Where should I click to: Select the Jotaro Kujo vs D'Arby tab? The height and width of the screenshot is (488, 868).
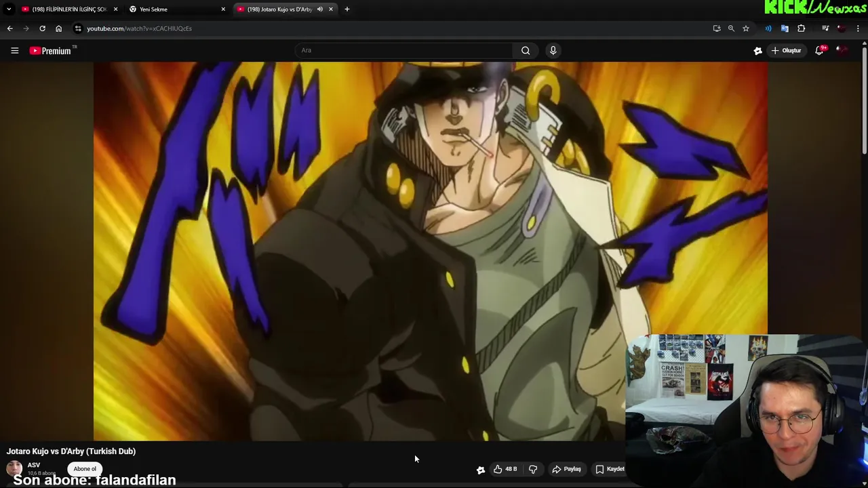coord(278,9)
